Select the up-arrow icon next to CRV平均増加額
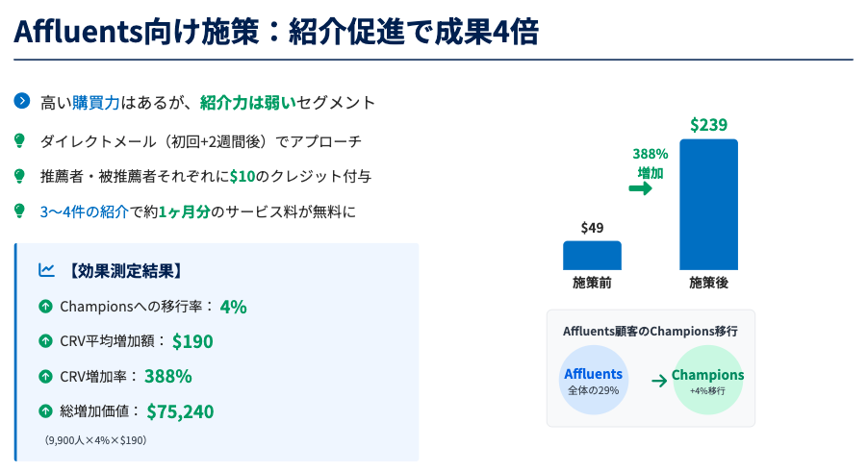868x472 pixels. (x=45, y=341)
